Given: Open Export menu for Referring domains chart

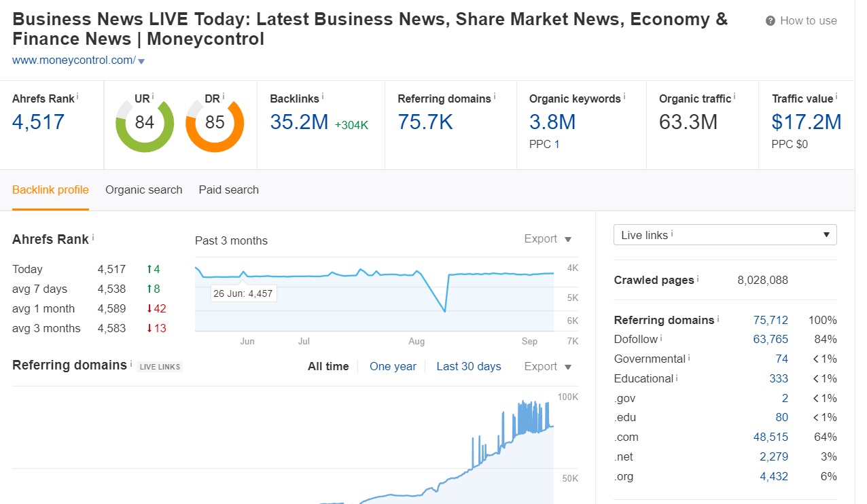Looking at the screenshot, I should pyautogui.click(x=548, y=366).
